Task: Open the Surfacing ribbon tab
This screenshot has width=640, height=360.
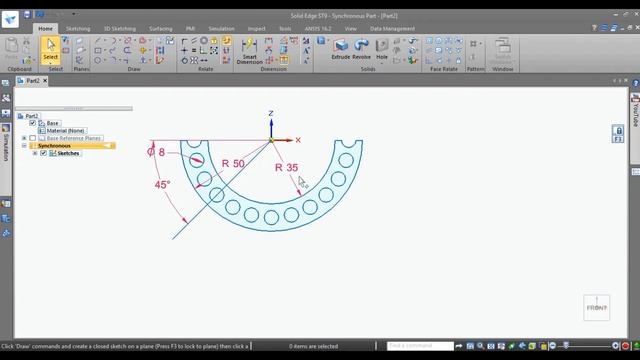Action: [160, 29]
